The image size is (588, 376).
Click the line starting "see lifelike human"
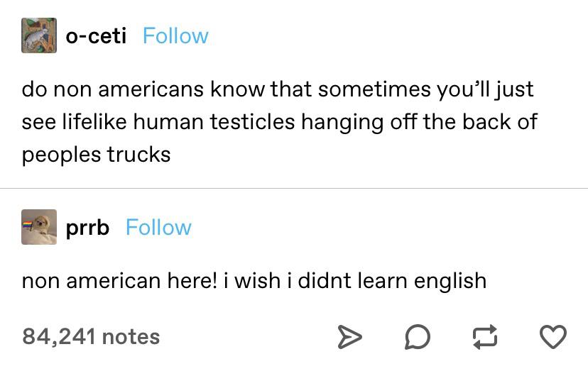(279, 122)
